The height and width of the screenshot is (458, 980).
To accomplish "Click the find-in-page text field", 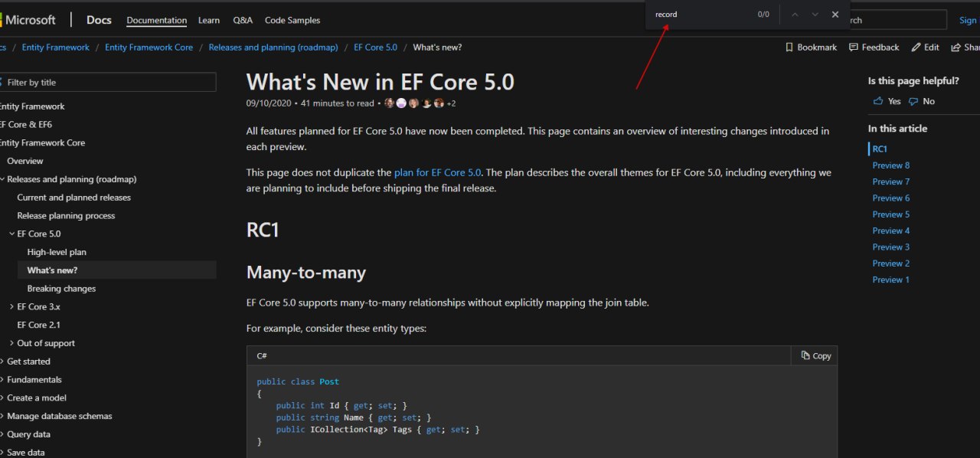I will coord(701,15).
